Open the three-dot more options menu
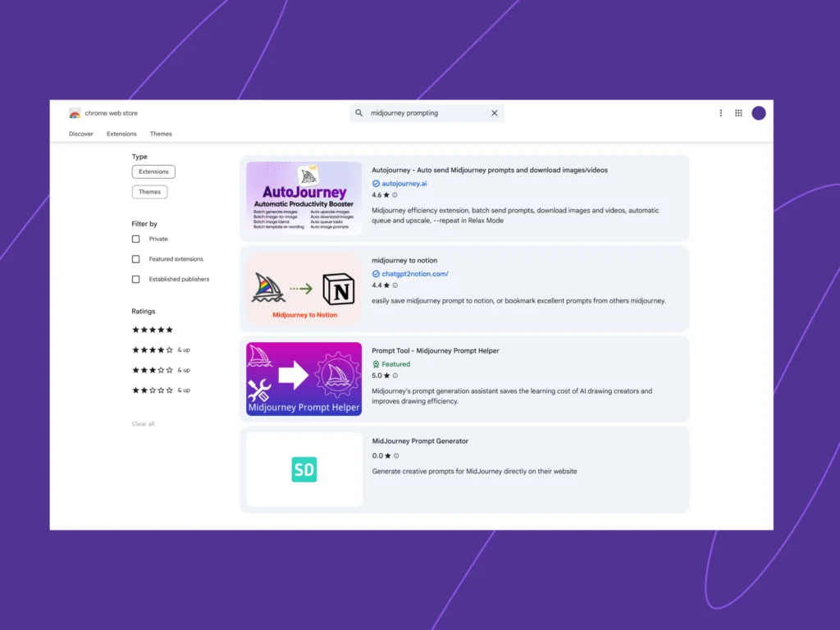Screen dimensions: 840x630 tap(721, 113)
